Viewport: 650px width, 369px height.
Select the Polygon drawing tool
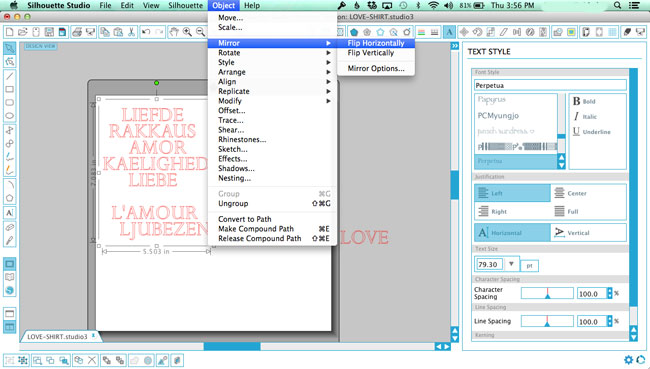[x=10, y=199]
